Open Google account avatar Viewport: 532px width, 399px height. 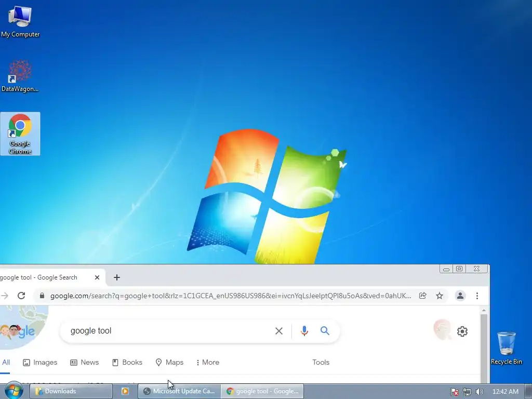tap(442, 329)
